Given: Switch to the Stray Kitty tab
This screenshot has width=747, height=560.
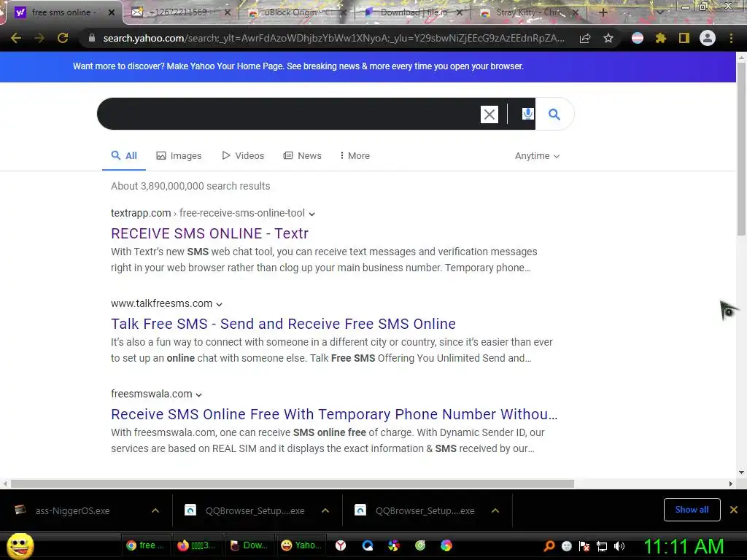Looking at the screenshot, I should pos(529,12).
